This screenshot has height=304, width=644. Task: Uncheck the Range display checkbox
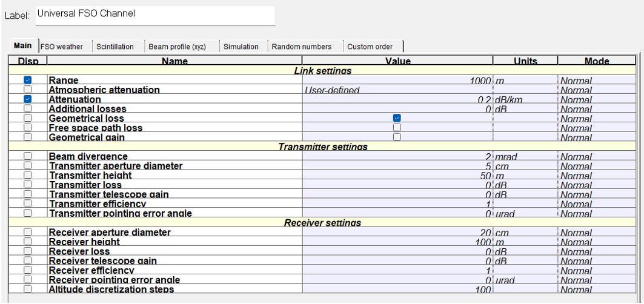click(x=27, y=81)
